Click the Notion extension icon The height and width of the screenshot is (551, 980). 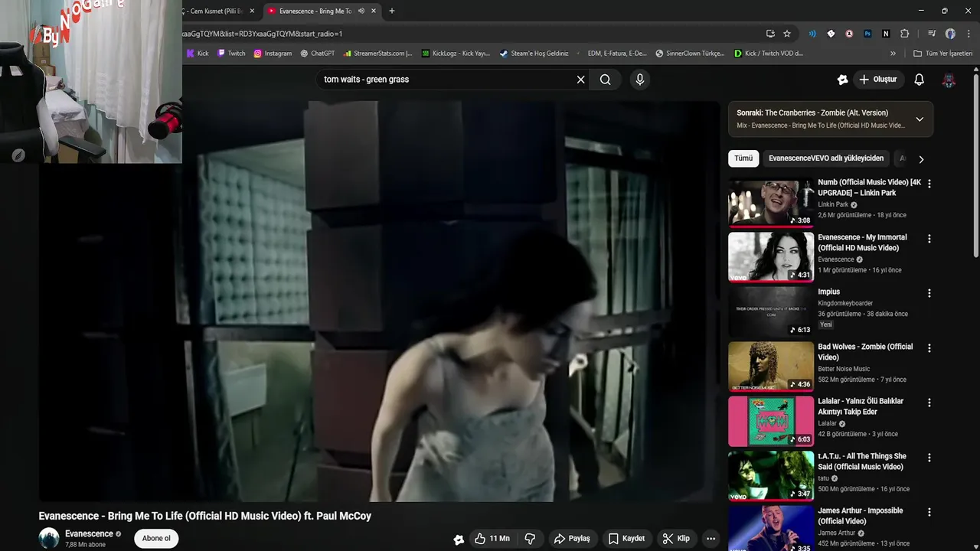pos(886,34)
